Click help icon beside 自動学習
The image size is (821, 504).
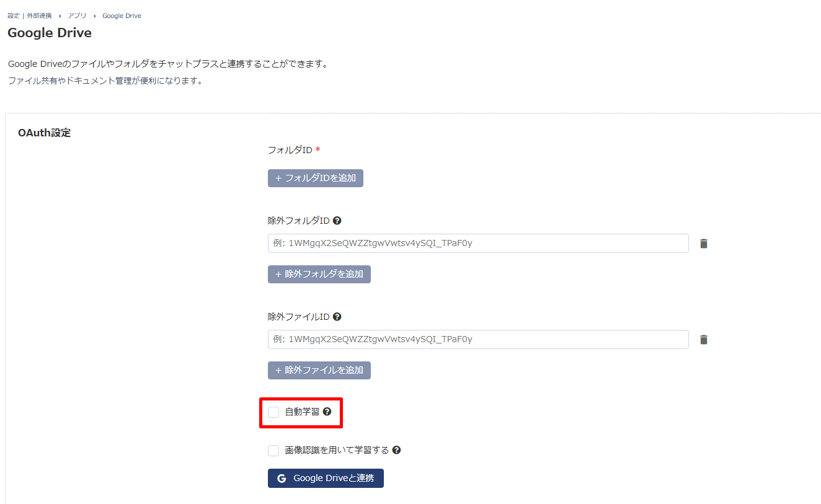point(327,412)
